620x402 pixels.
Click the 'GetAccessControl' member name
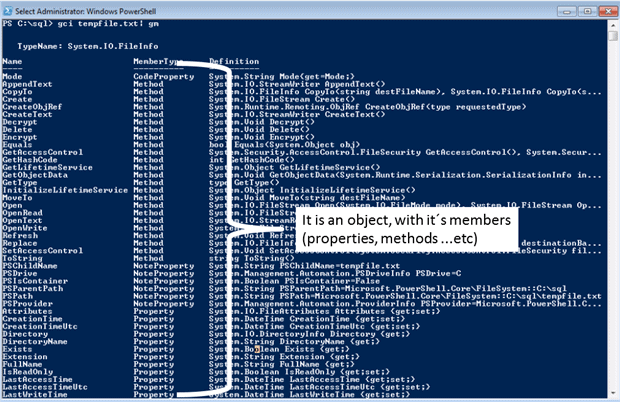click(43, 152)
